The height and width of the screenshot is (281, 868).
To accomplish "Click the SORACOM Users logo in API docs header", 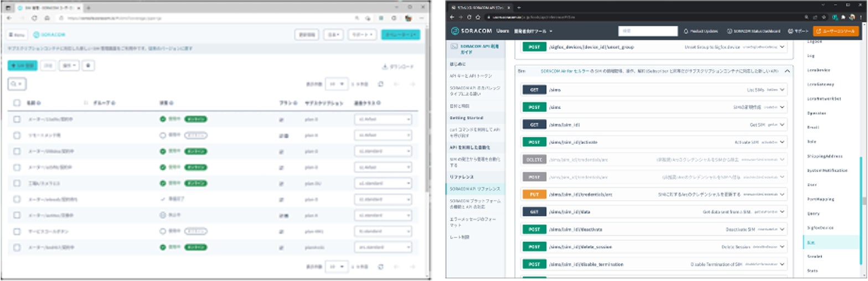I will (480, 31).
